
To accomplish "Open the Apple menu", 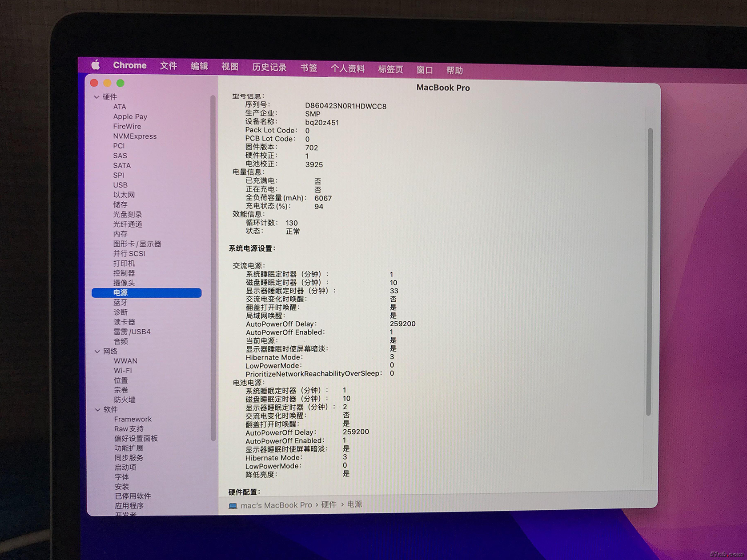I will (96, 65).
